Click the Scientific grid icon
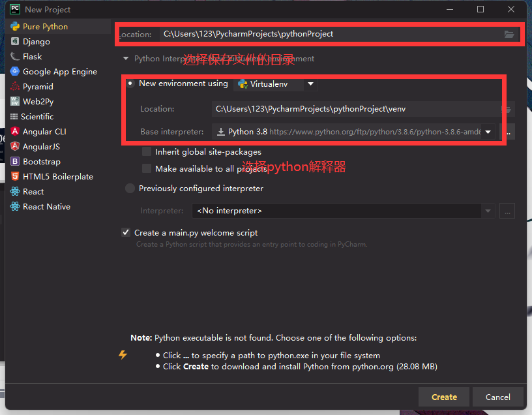The image size is (532, 415). pyautogui.click(x=14, y=117)
